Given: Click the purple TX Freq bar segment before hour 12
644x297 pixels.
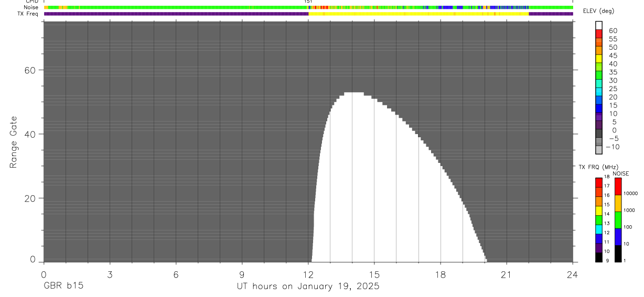Looking at the screenshot, I should pos(176,14).
